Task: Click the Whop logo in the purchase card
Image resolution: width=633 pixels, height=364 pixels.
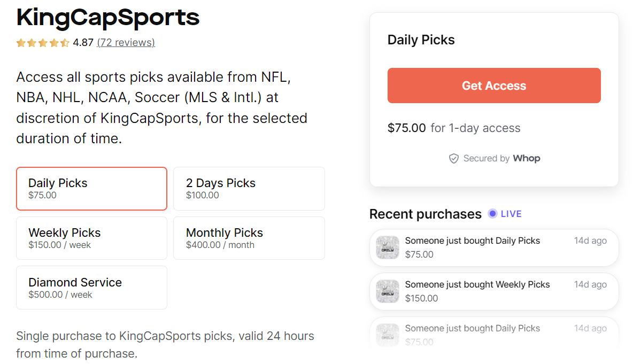Action: click(527, 158)
